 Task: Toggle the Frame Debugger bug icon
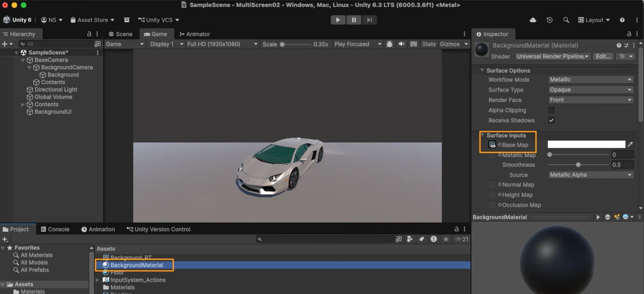pos(390,44)
